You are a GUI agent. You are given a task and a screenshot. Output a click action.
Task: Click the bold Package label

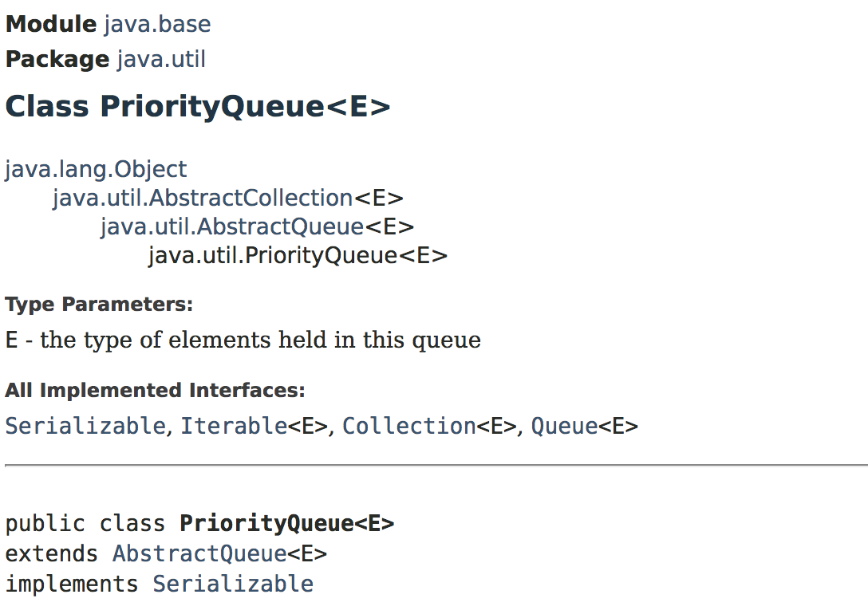coord(57,59)
